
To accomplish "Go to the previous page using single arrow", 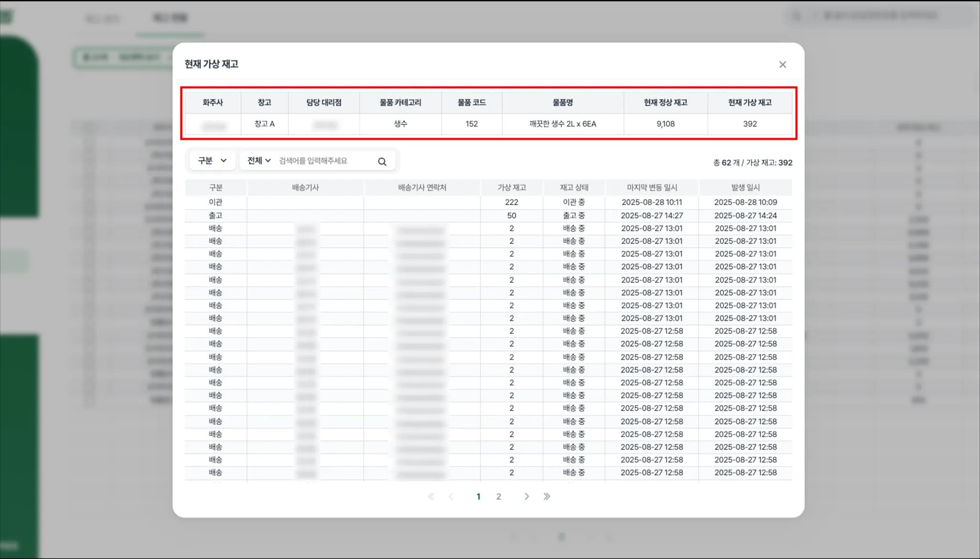I will (x=451, y=496).
